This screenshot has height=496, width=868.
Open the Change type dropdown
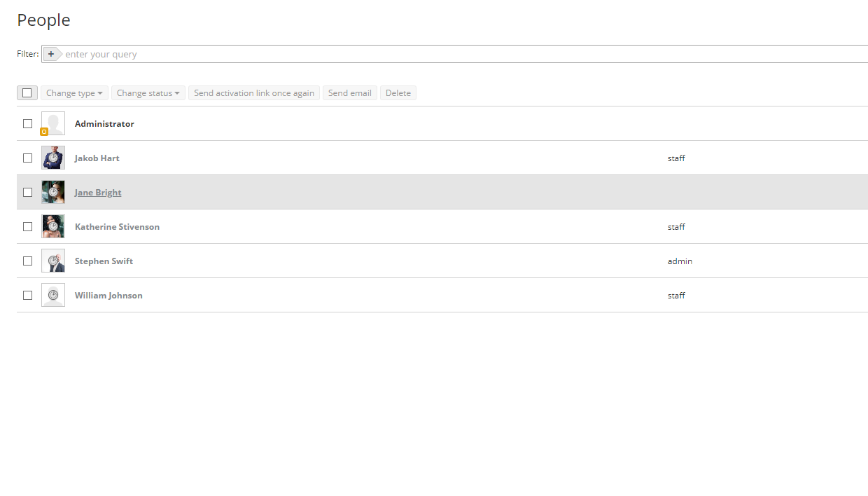point(73,92)
